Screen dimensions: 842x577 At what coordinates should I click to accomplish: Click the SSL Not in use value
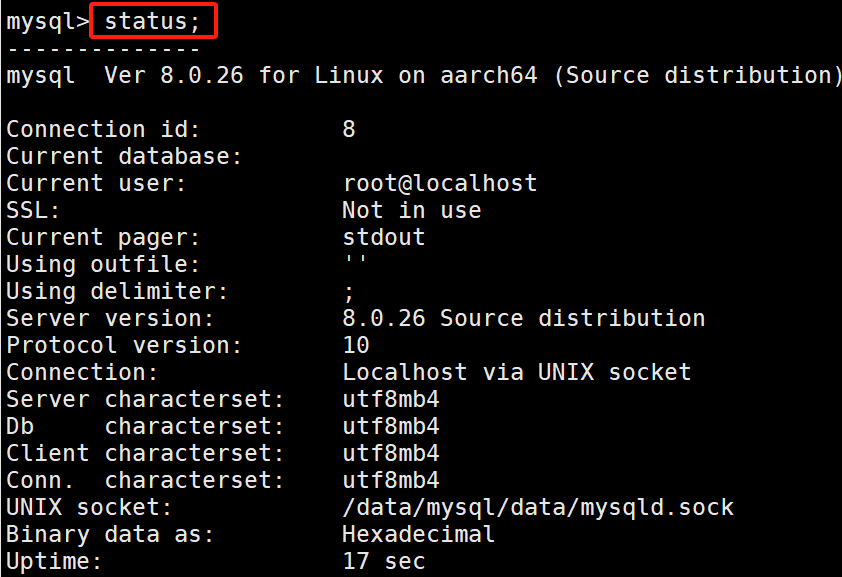(x=412, y=210)
